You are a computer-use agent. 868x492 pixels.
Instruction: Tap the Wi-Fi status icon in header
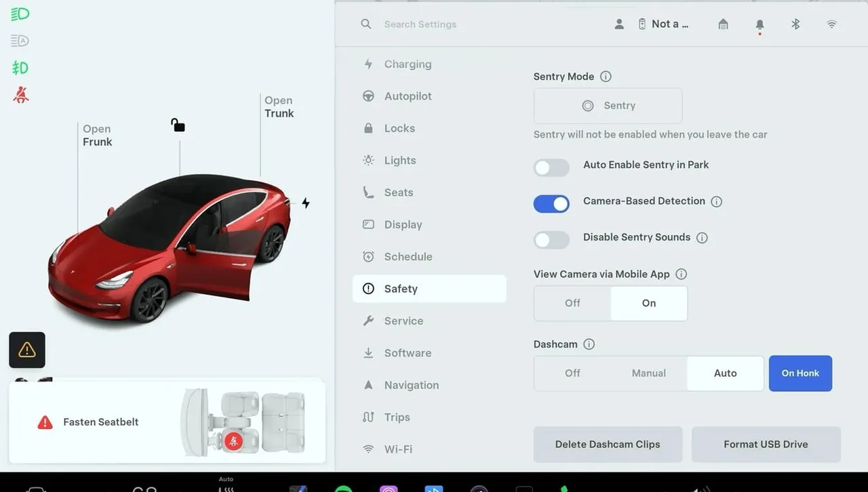point(831,24)
